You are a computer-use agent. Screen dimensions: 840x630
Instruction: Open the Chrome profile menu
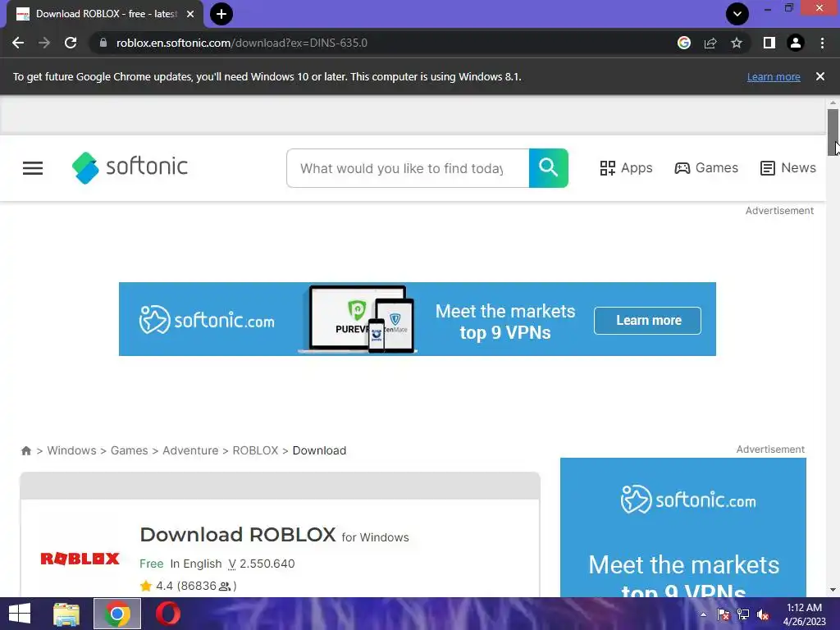coord(796,43)
